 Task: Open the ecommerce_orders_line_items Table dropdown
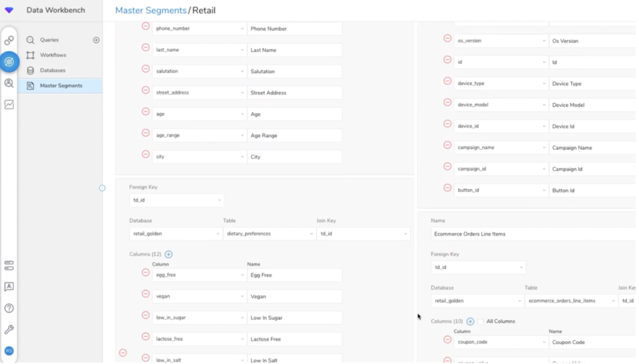571,301
